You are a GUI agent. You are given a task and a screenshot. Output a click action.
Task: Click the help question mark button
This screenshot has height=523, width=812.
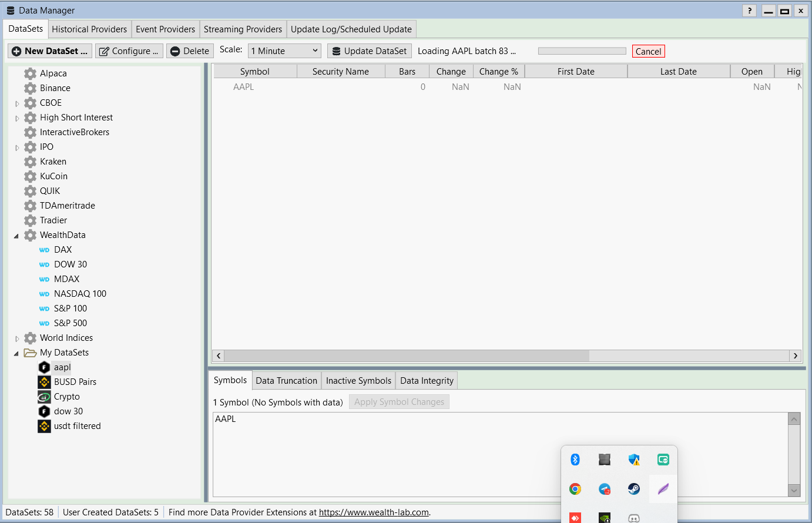pos(750,11)
